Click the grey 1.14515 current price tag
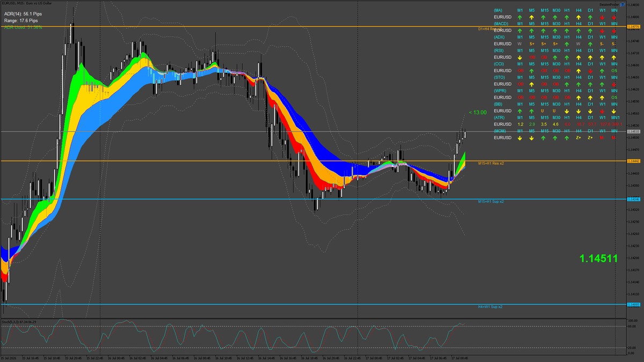 click(634, 131)
